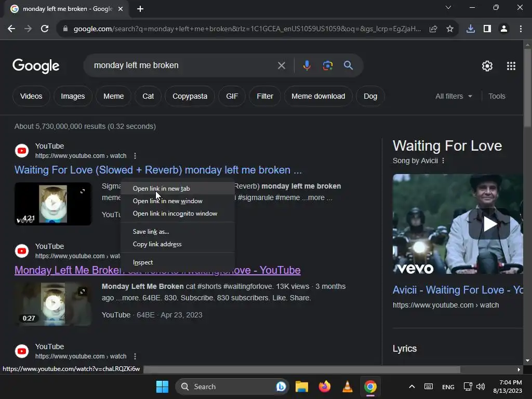
Task: Open the Google apps grid
Action: click(511, 66)
